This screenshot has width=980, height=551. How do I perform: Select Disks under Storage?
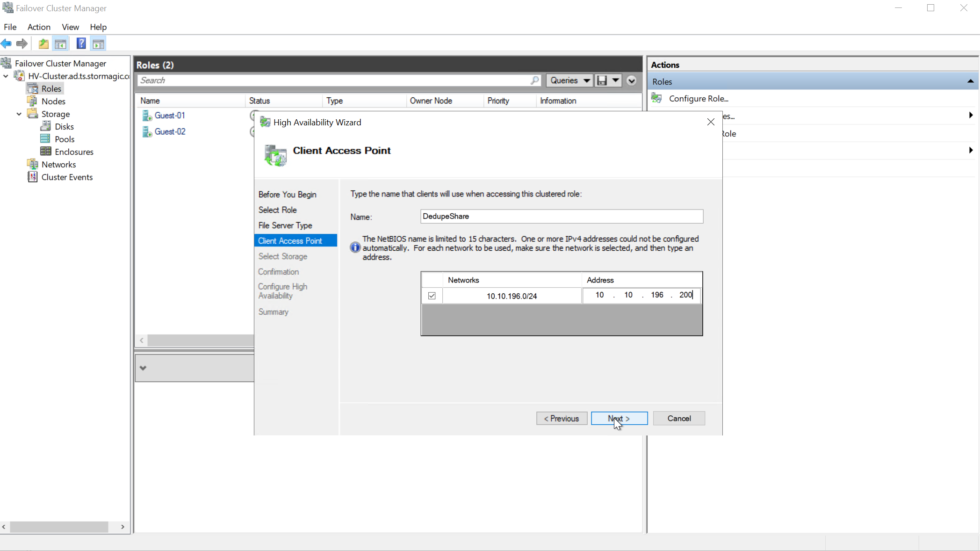(x=64, y=126)
